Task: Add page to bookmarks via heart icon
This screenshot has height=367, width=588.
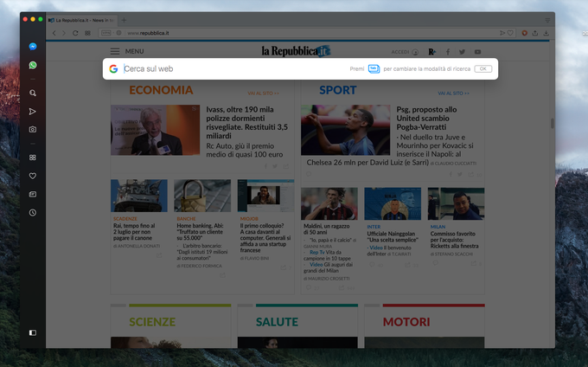Action: [510, 33]
